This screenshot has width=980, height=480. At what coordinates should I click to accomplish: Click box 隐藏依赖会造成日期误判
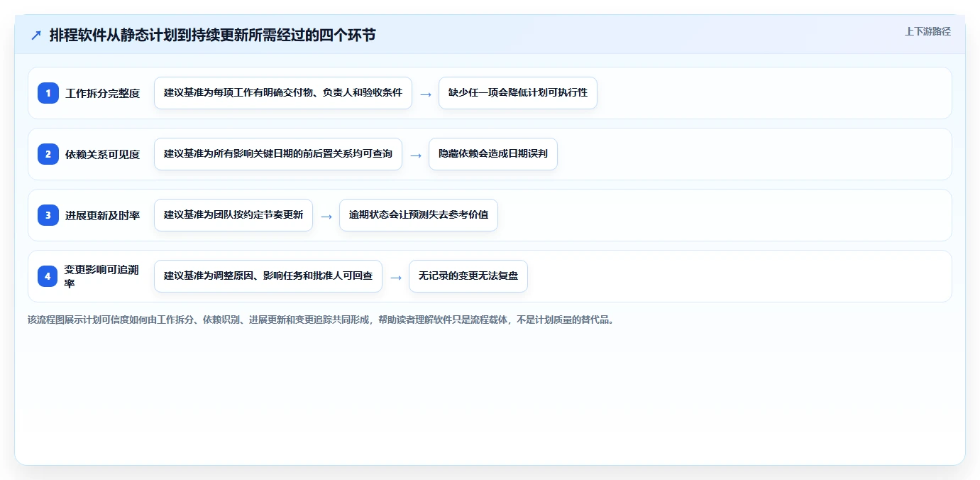point(493,154)
